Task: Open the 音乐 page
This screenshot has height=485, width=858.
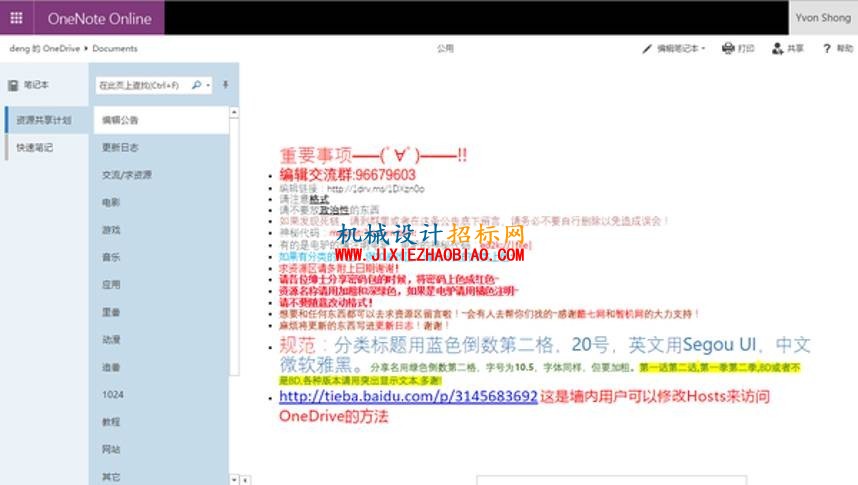Action: pyautogui.click(x=161, y=257)
